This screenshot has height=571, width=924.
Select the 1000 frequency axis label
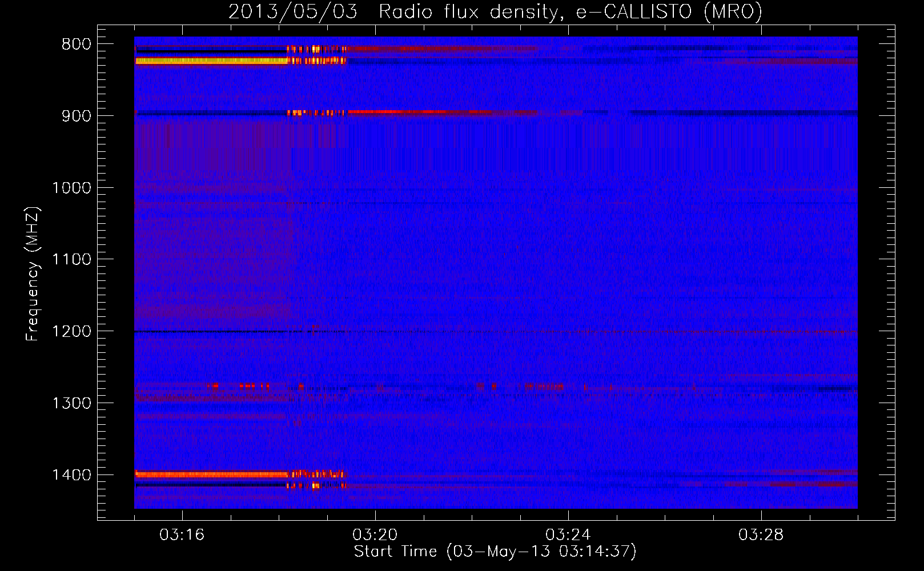(x=71, y=188)
